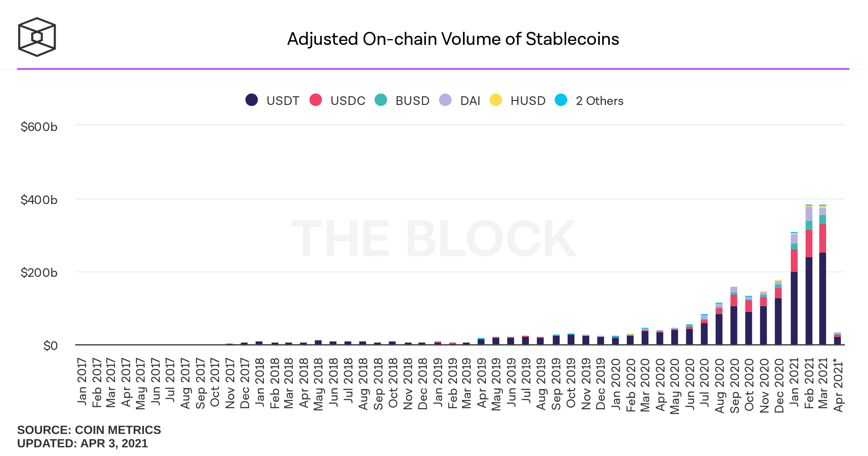
Task: Click the Jan 2017 axis label
Action: (82, 381)
